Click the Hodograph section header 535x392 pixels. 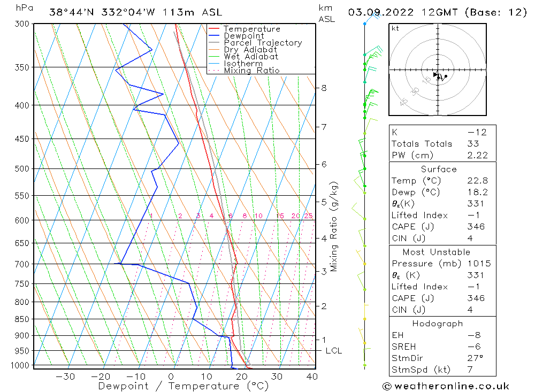coord(438,324)
